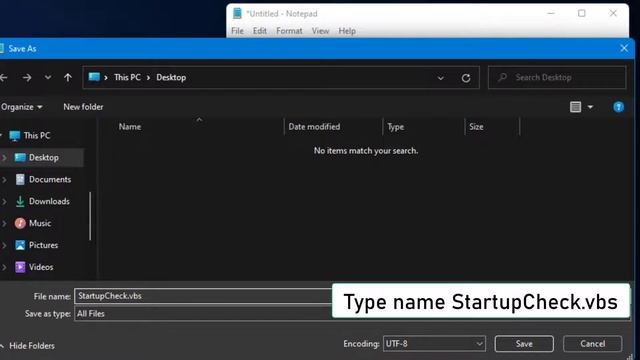Expand the Videos tree node
Screen dimensions: 640x360
pyautogui.click(x=4, y=267)
